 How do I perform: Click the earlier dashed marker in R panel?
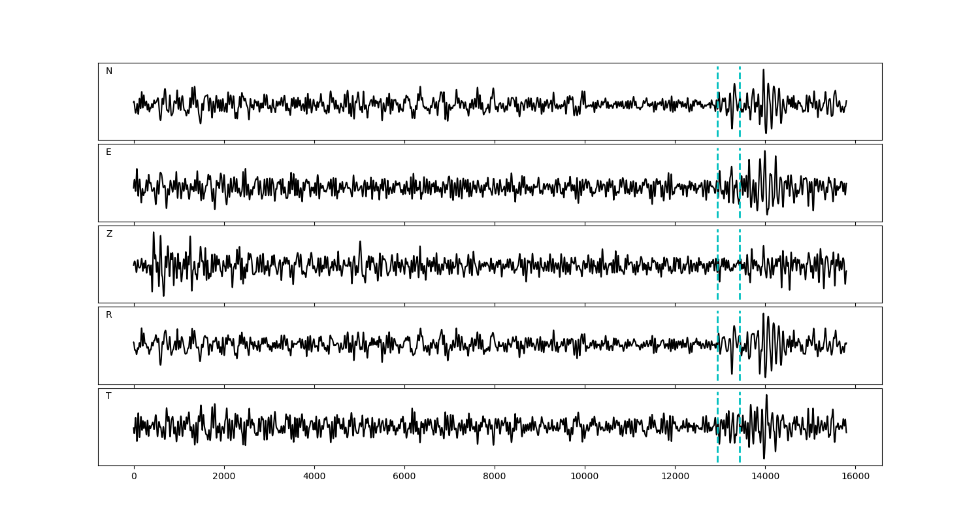coord(717,327)
